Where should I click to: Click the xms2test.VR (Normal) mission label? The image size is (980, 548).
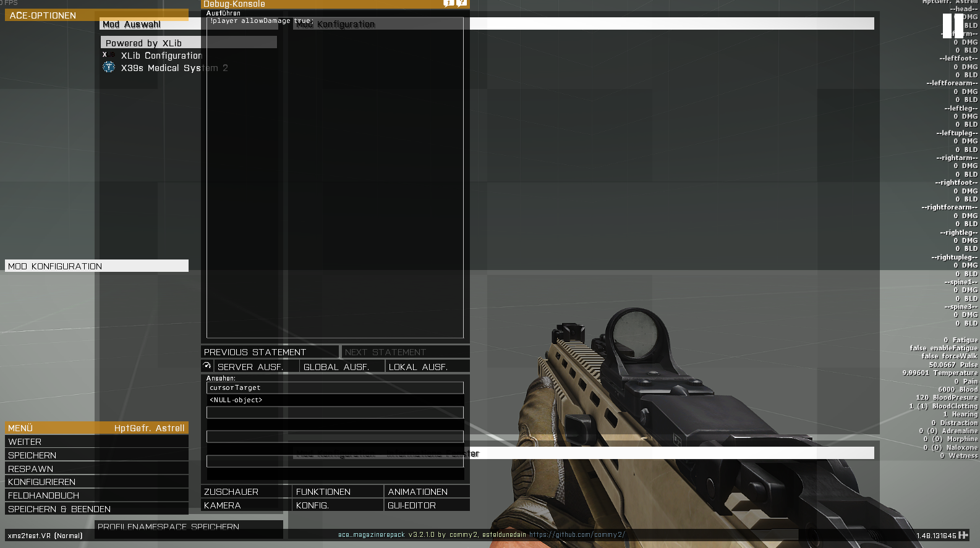click(x=45, y=536)
